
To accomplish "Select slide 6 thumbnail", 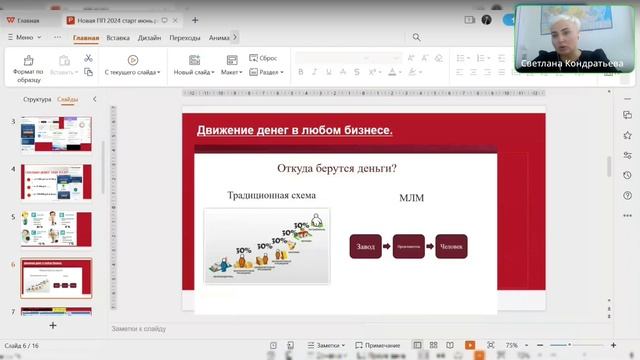I will [56, 278].
